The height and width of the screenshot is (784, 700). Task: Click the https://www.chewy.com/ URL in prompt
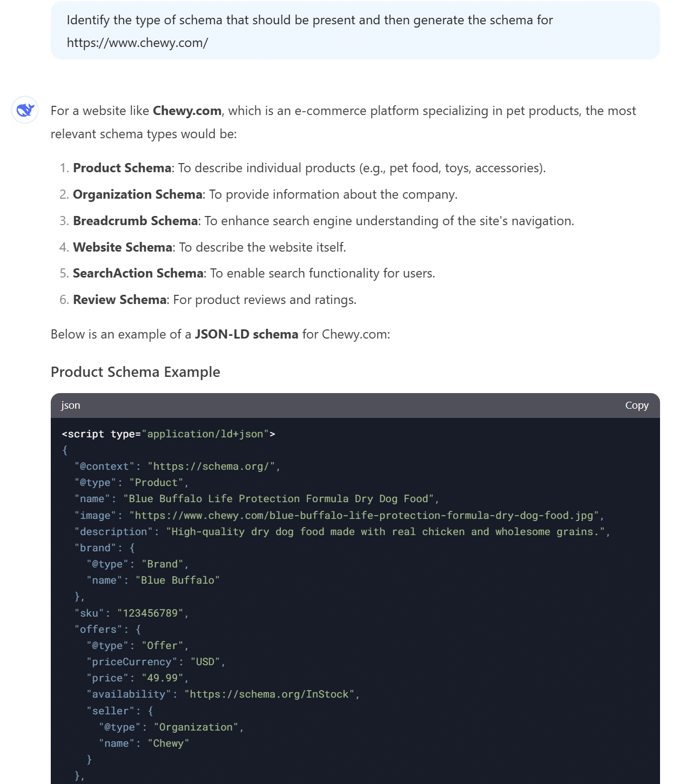138,43
